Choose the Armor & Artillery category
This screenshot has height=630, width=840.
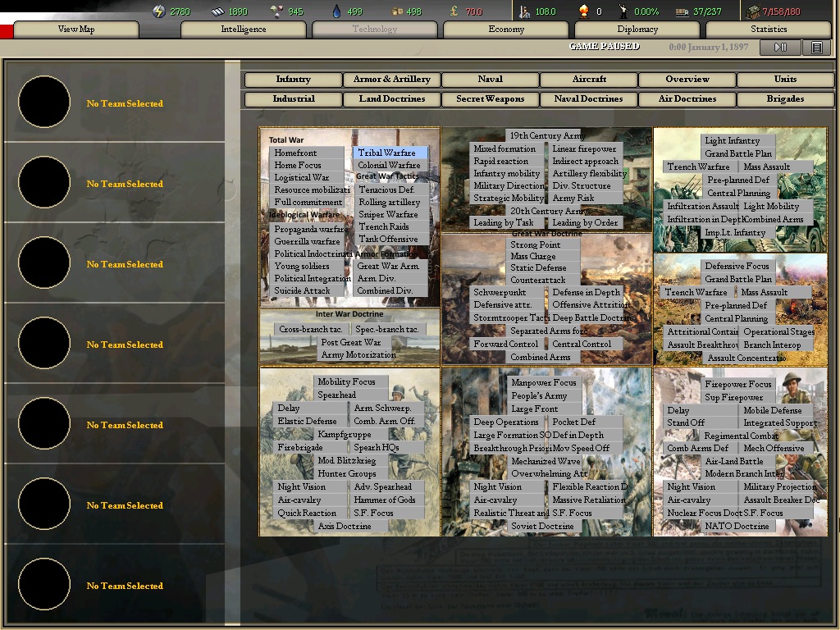(x=392, y=80)
